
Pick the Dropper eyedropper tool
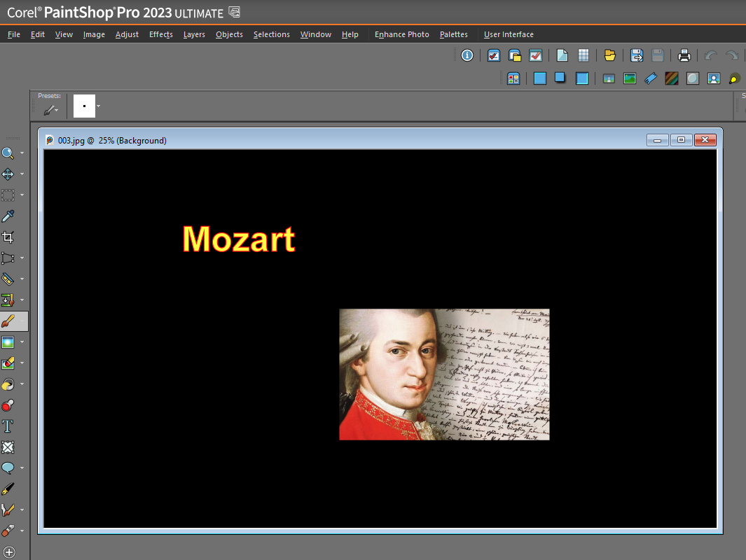(x=8, y=216)
